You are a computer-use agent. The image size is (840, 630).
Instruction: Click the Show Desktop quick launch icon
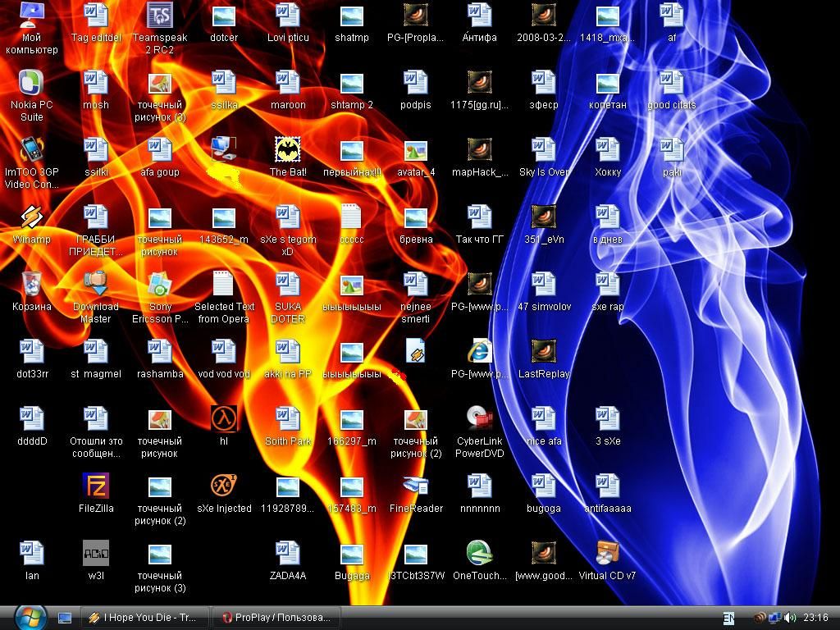65,618
